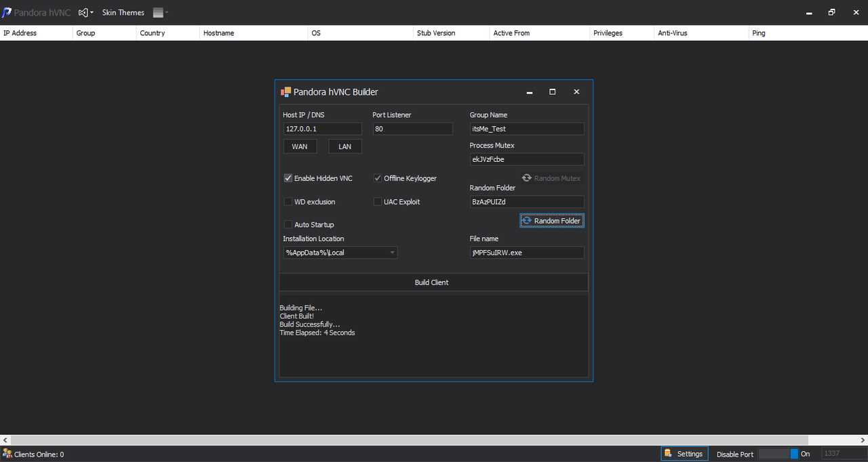Click the File name input field
This screenshot has height=462, width=868.
click(x=527, y=253)
